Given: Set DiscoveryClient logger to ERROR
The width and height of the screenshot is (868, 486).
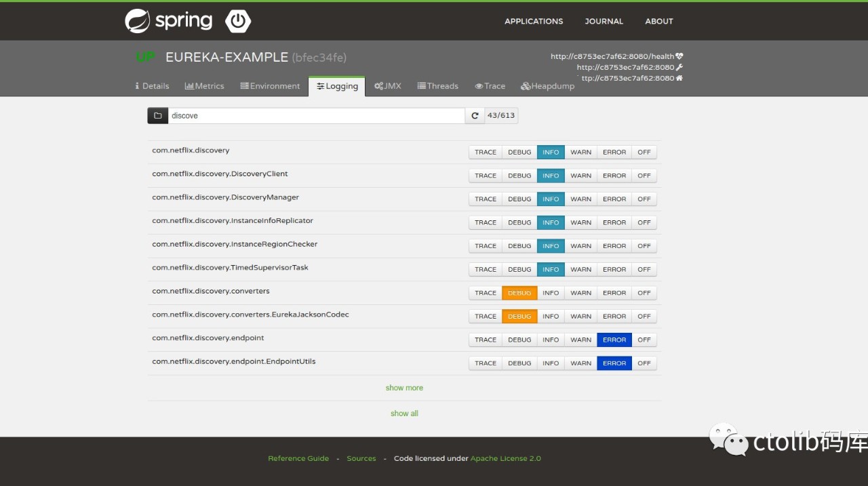Looking at the screenshot, I should click(614, 176).
